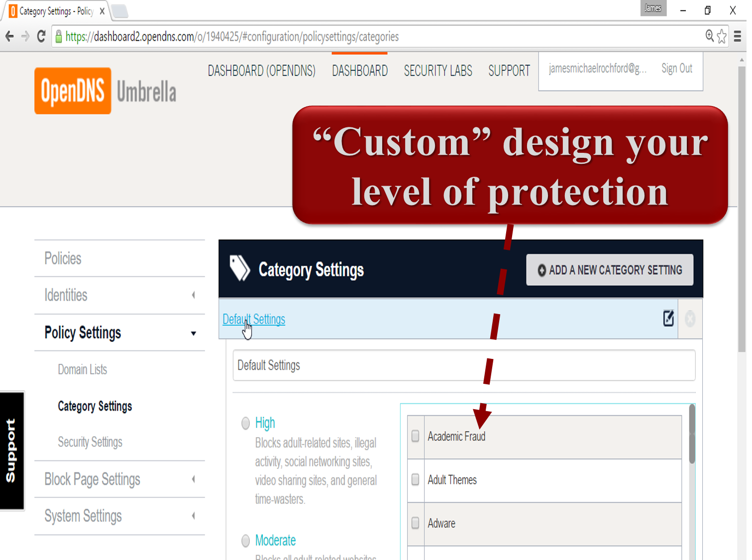Click the Category Settings panel heading
Image resolution: width=752 pixels, height=560 pixels.
coord(311,270)
